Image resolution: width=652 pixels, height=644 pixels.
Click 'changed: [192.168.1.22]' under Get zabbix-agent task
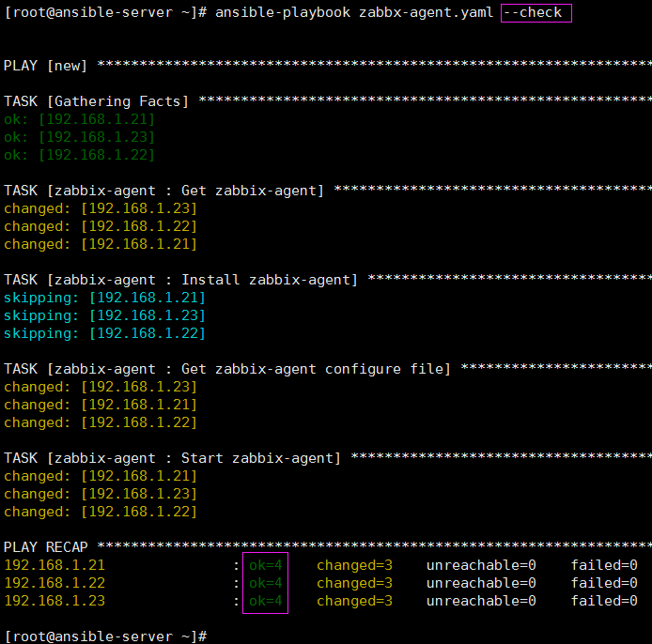[x=101, y=226]
